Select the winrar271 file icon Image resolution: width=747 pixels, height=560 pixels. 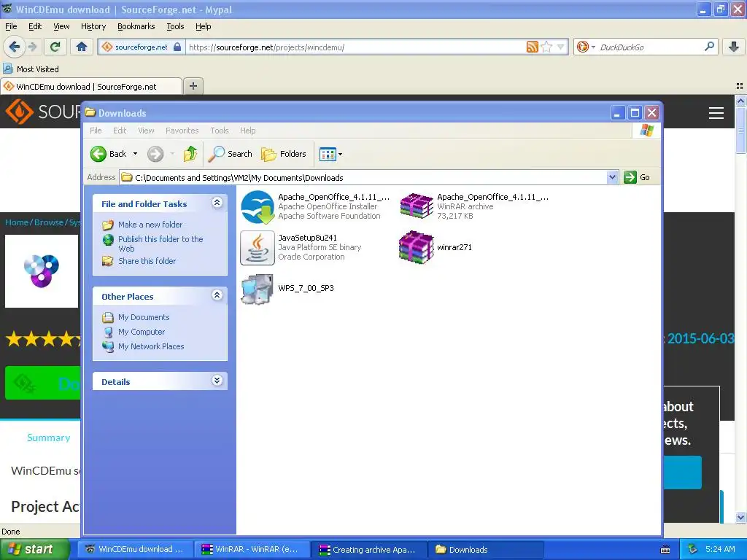pos(416,247)
